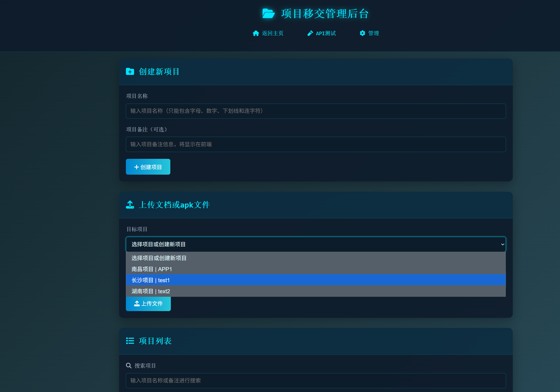Go to 返回主页 navigation link
Viewport: 560px width, 392px height.
(x=273, y=33)
